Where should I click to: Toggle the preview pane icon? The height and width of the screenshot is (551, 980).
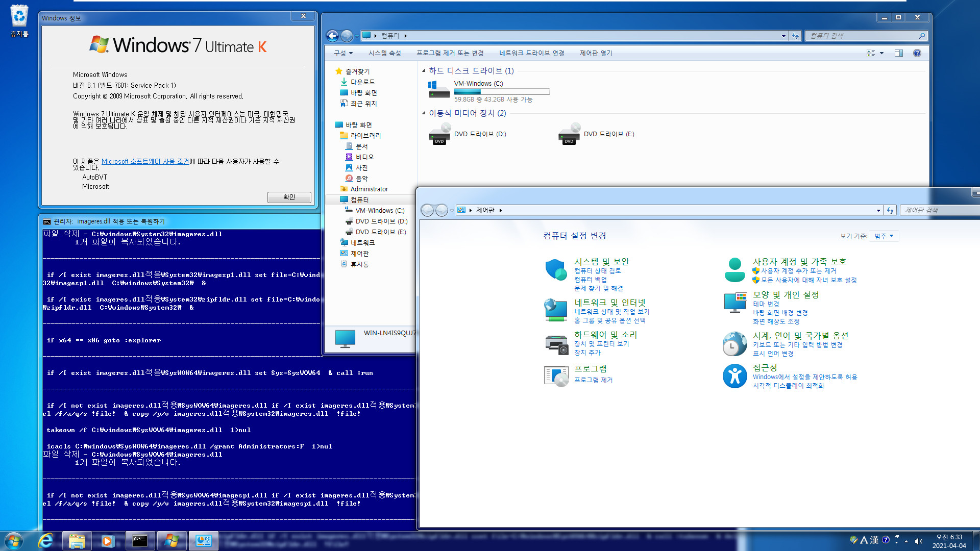coord(899,53)
